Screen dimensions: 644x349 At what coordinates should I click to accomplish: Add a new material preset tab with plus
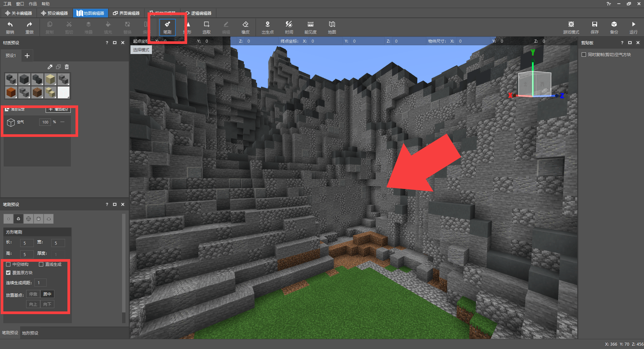point(27,56)
